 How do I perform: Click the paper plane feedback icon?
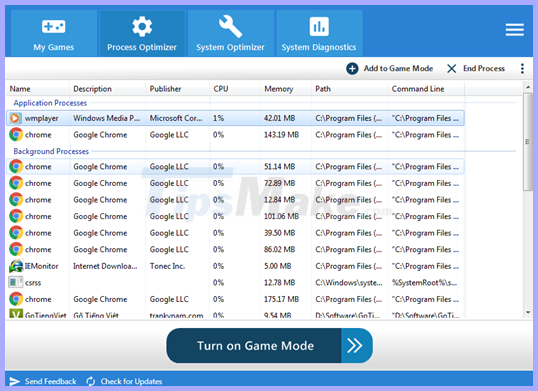point(15,381)
